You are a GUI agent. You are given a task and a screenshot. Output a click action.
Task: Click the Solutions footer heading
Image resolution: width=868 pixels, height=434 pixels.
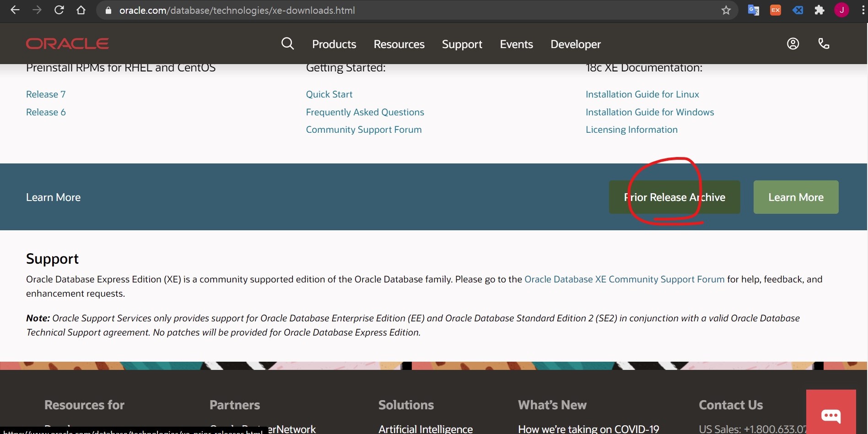(406, 405)
